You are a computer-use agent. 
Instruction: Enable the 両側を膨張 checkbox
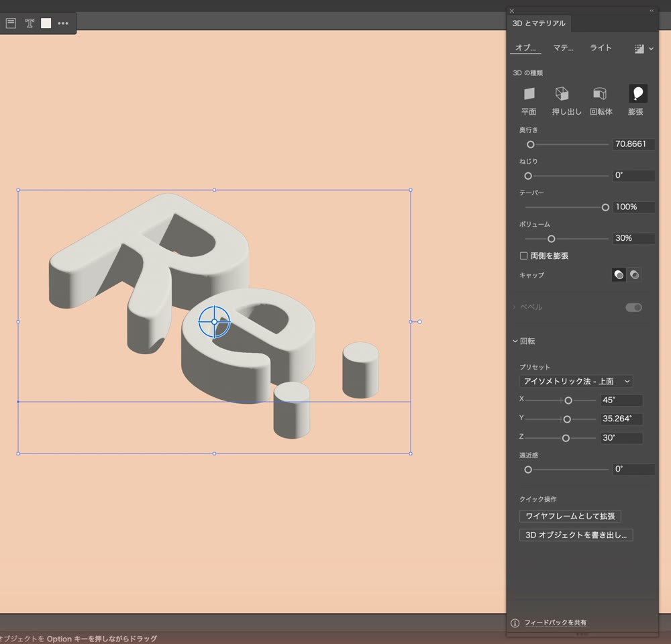click(x=523, y=256)
